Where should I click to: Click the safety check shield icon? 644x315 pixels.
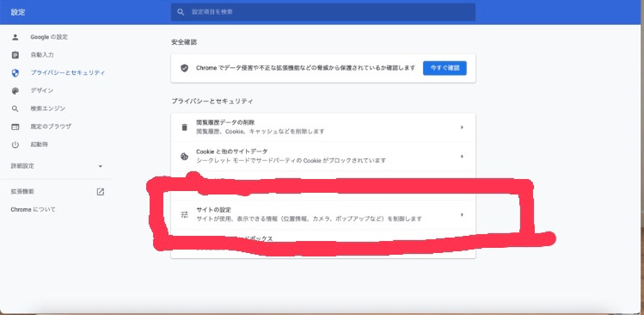pos(184,68)
